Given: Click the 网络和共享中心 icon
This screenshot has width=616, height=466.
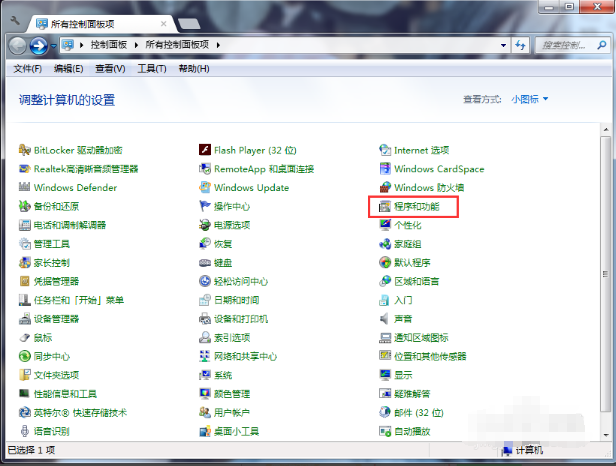Looking at the screenshot, I should click(x=205, y=356).
